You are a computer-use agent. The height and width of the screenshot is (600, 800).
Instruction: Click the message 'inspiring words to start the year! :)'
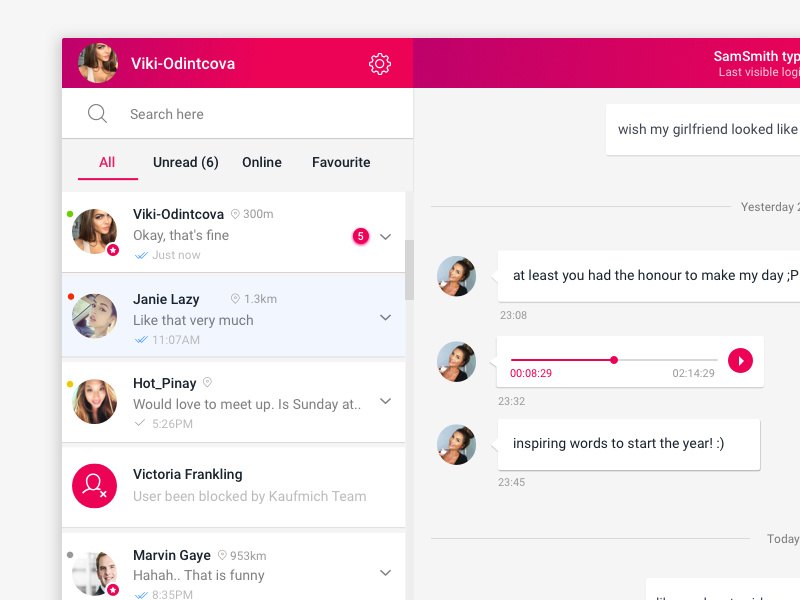click(629, 444)
